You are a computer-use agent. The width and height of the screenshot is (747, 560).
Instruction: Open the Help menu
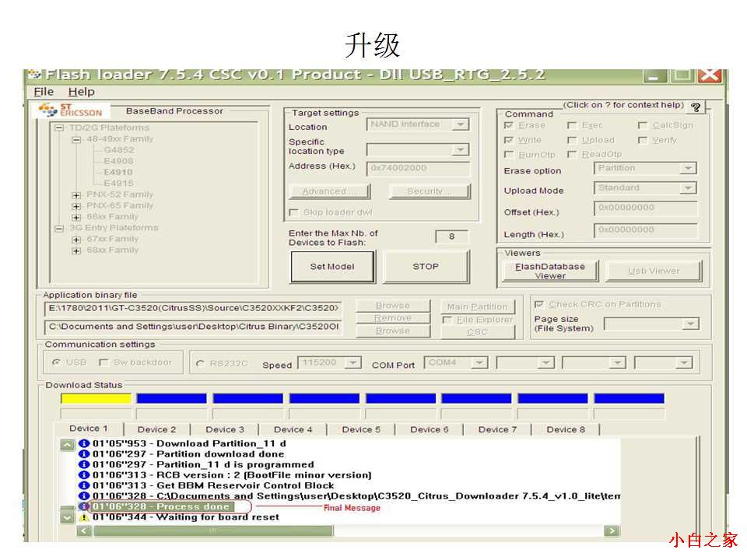pyautogui.click(x=82, y=92)
